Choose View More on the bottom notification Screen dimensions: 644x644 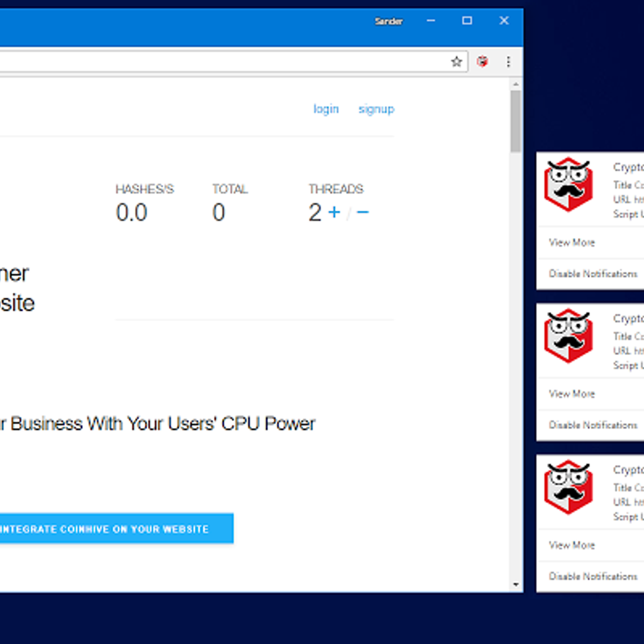572,545
